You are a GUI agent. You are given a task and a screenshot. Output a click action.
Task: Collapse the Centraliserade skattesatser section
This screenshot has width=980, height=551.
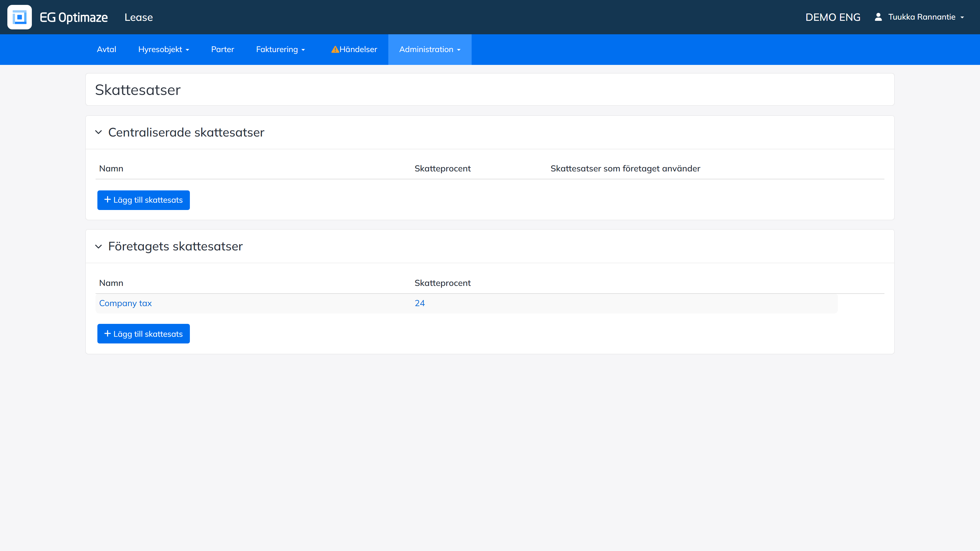pyautogui.click(x=99, y=132)
